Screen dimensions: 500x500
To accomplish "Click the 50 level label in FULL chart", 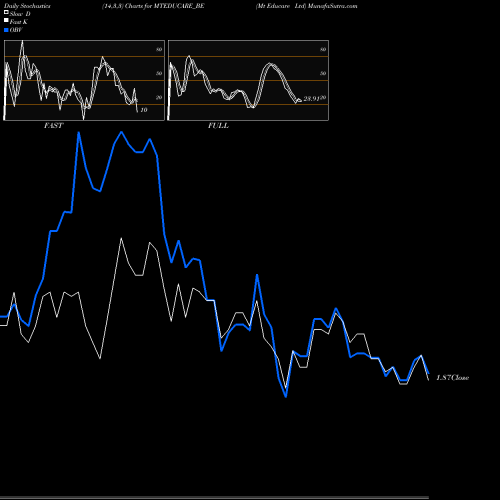I will click(x=323, y=73).
